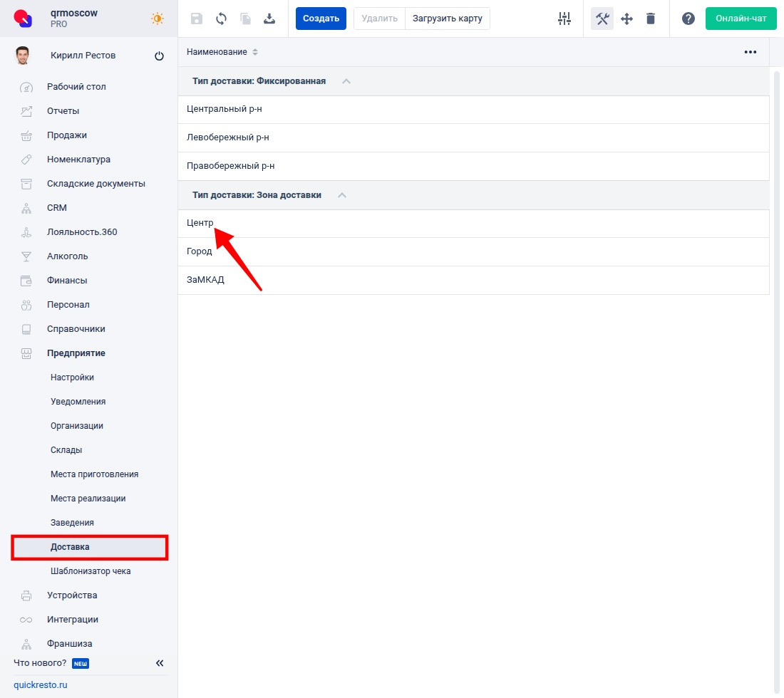Open the Номенклатура menu section

click(78, 160)
